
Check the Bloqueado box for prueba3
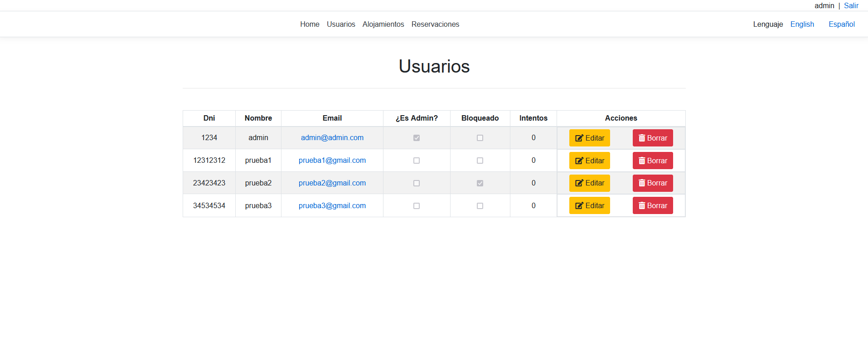tap(480, 206)
